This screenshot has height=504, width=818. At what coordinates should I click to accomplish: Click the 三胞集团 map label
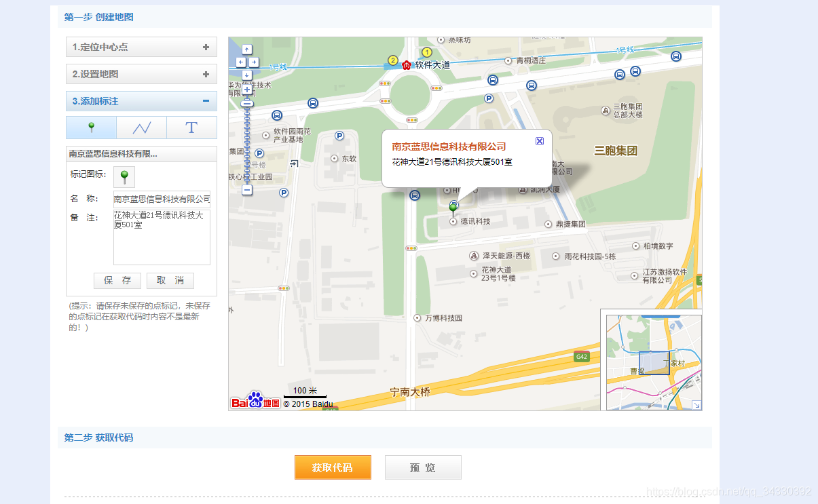point(616,151)
